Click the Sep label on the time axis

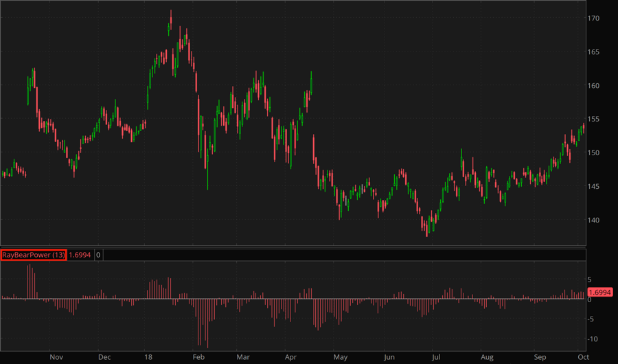[540, 357]
